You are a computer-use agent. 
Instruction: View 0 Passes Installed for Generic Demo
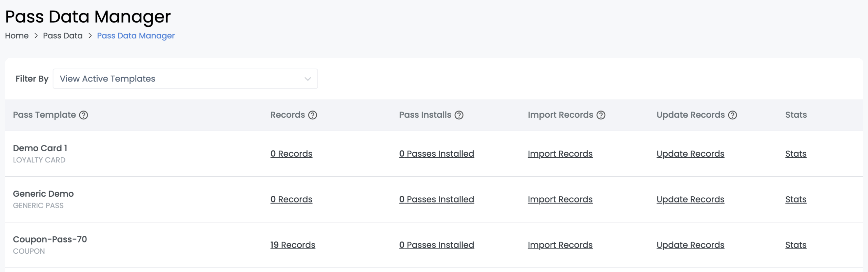(436, 199)
